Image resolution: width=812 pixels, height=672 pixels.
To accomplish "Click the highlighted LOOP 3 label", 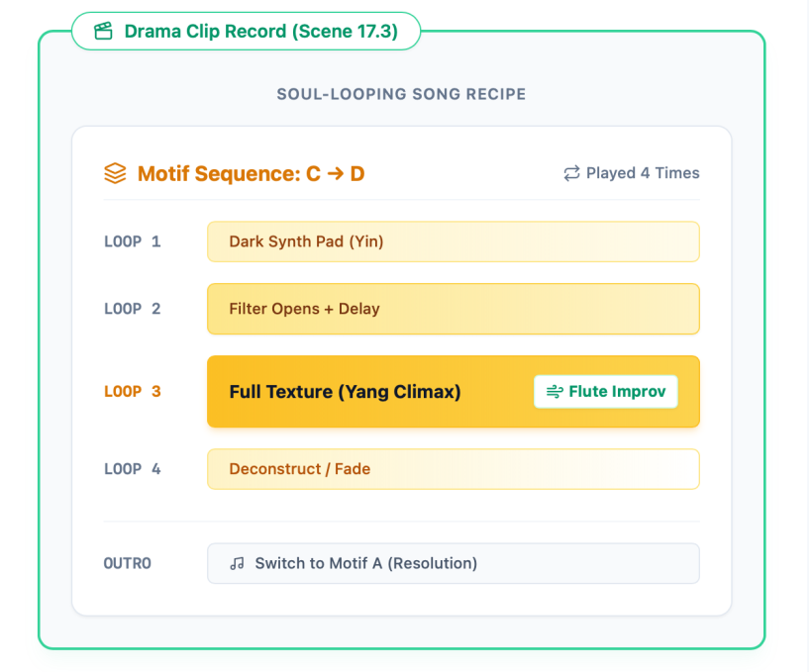I will tap(133, 391).
